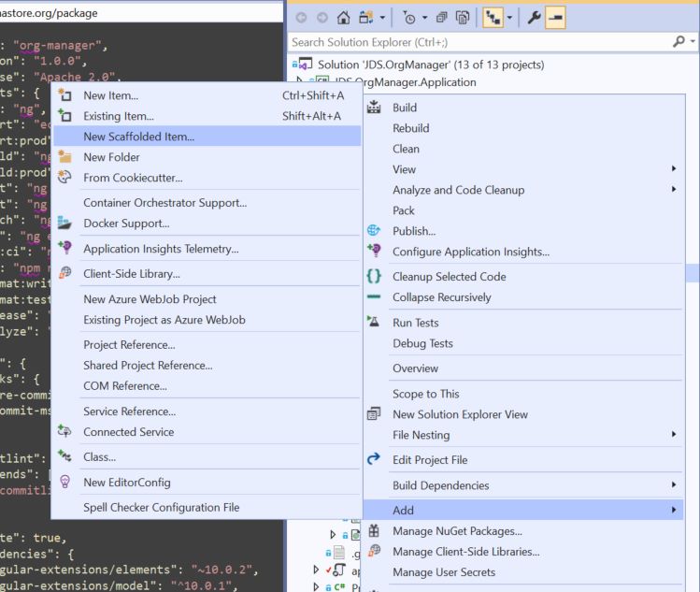Select New Scaffolded Item...
This screenshot has height=592, width=700.
207,137
